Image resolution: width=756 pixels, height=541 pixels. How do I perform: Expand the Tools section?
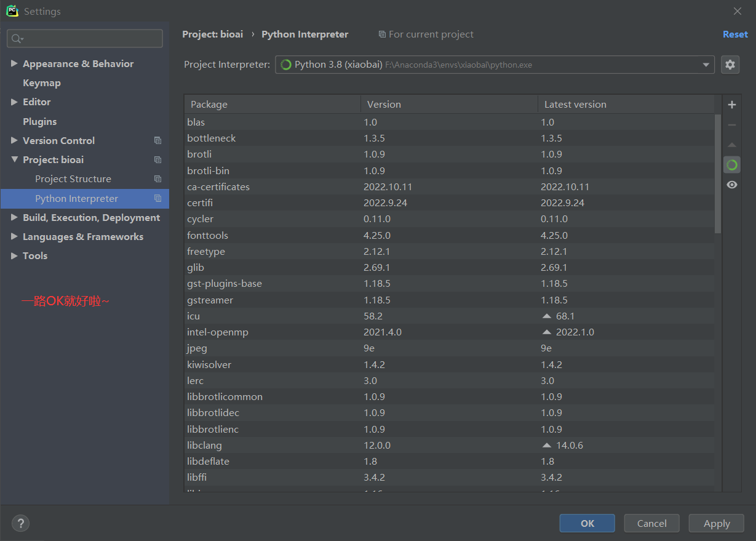click(x=14, y=256)
